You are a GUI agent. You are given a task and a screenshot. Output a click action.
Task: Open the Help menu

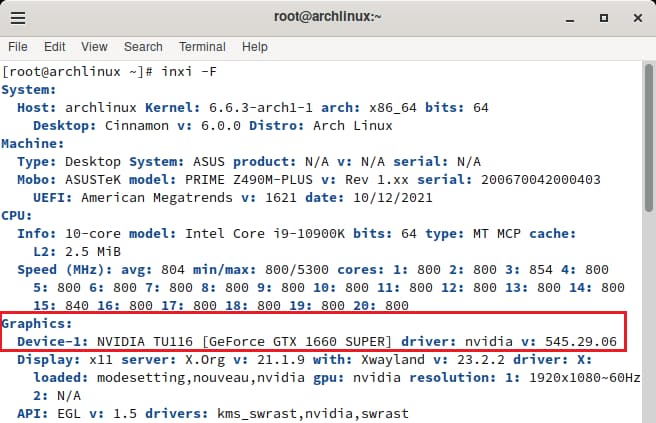[x=255, y=47]
